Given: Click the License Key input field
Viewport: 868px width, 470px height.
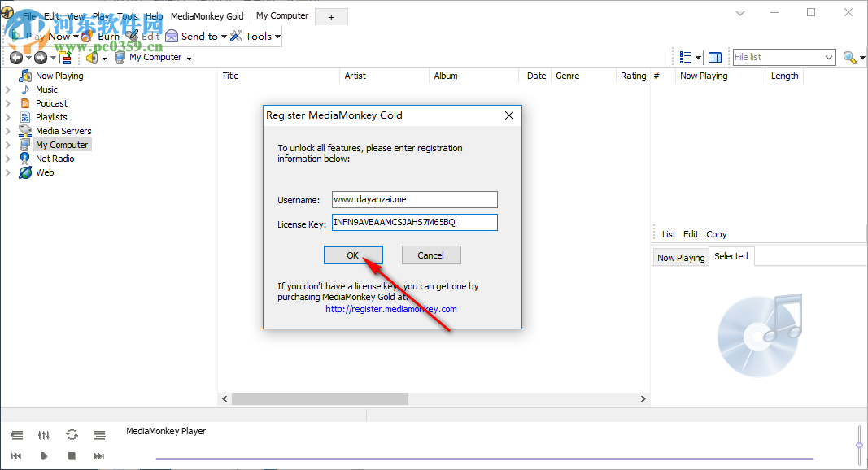Looking at the screenshot, I should (x=415, y=222).
